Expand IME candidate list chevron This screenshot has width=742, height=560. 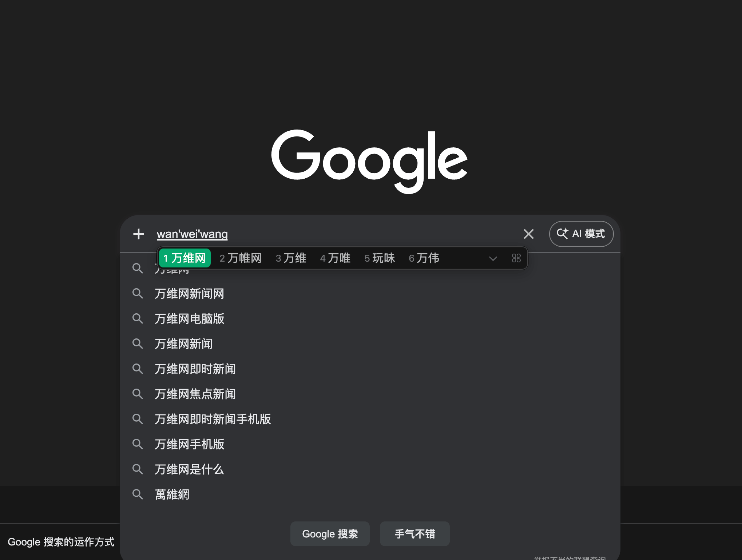pyautogui.click(x=493, y=258)
